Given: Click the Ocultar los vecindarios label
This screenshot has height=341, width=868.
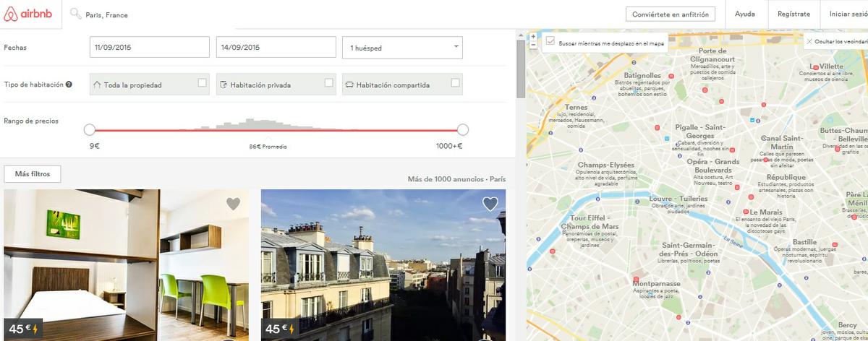Looking at the screenshot, I should pyautogui.click(x=841, y=42).
